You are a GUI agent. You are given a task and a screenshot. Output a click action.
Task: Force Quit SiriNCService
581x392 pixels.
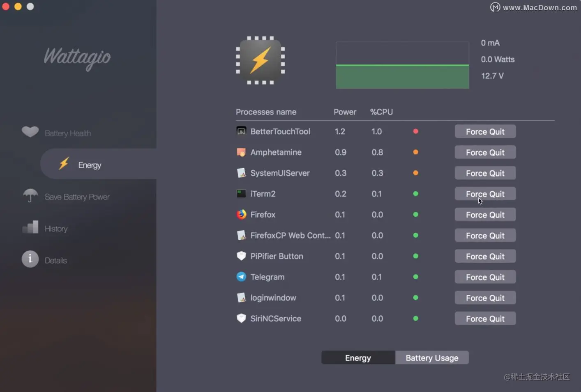coord(485,319)
